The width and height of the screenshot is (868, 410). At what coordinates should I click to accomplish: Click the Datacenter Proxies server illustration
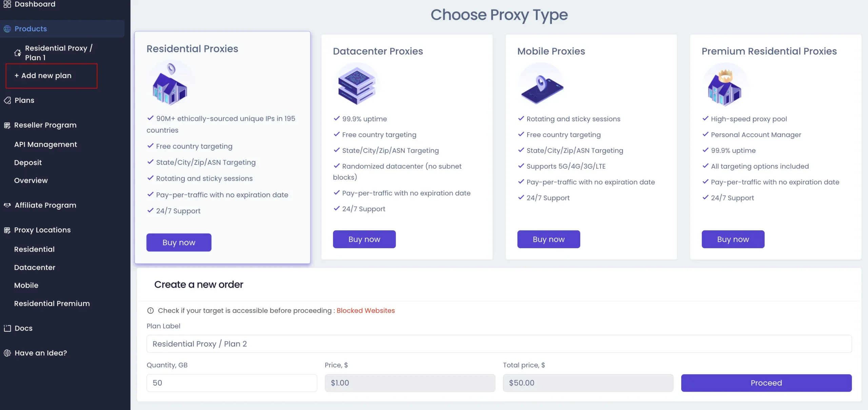tap(357, 84)
